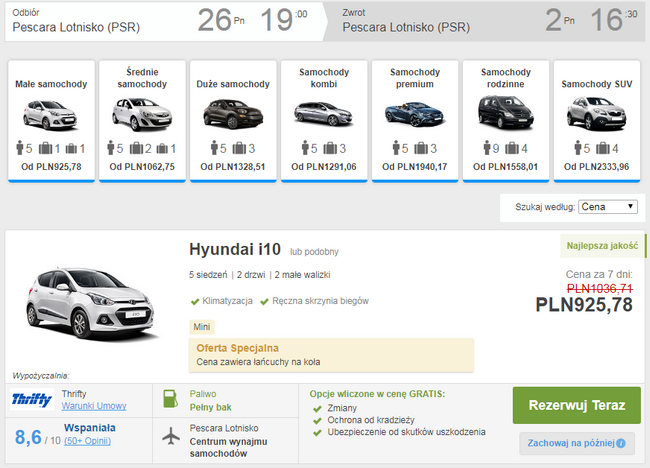Click the return date 2 Pn
Image resolution: width=650 pixels, height=468 pixels.
click(x=560, y=20)
